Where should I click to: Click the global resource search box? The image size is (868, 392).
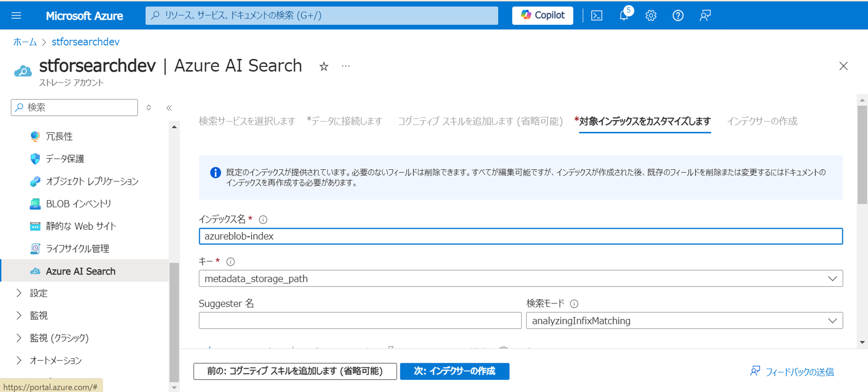322,16
